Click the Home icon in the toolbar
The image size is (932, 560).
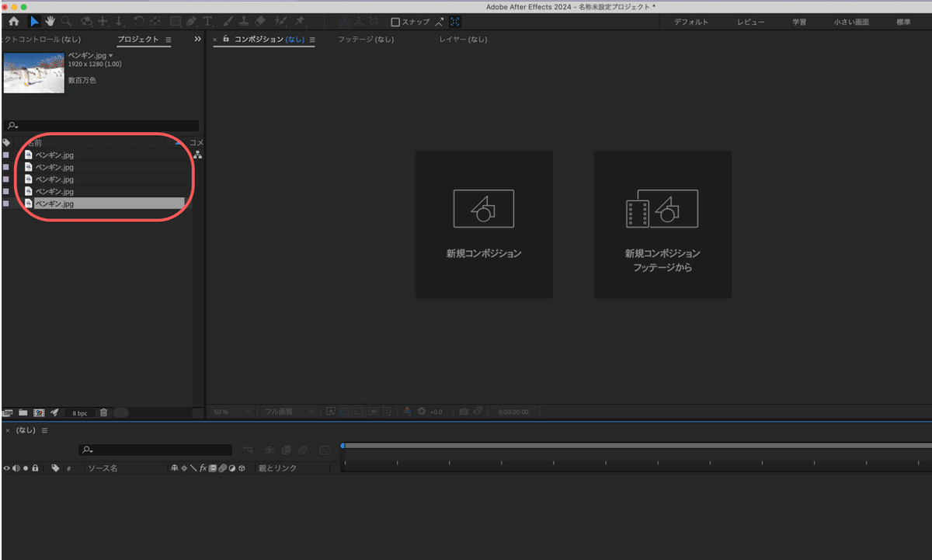point(13,22)
